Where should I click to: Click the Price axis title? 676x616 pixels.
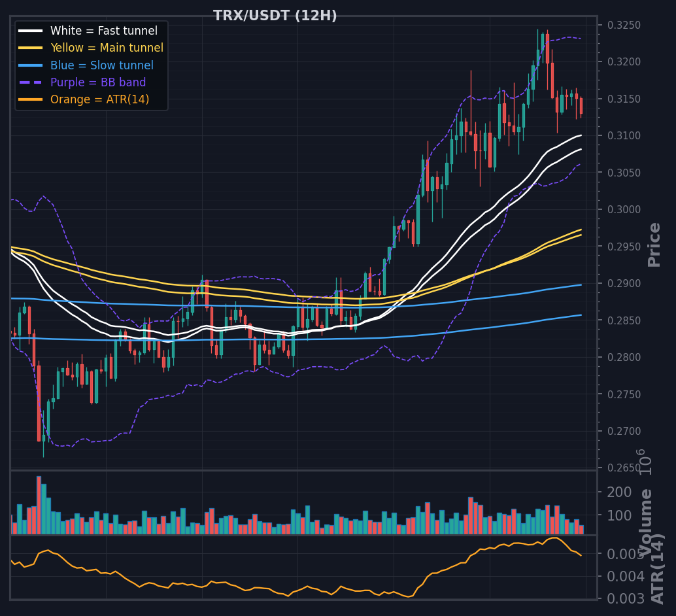pos(654,245)
